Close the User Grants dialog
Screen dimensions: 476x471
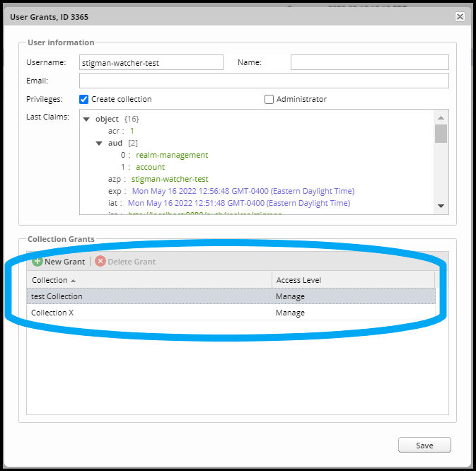[460, 17]
